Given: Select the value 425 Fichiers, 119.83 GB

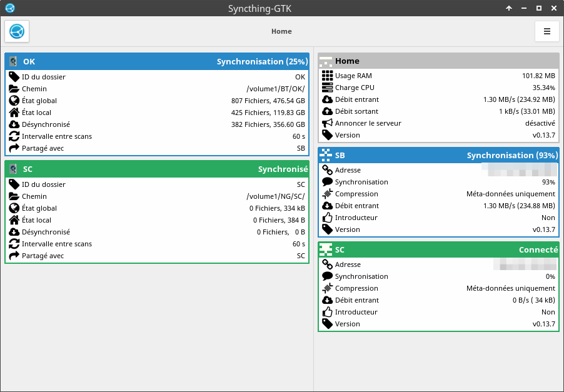Looking at the screenshot, I should [268, 113].
